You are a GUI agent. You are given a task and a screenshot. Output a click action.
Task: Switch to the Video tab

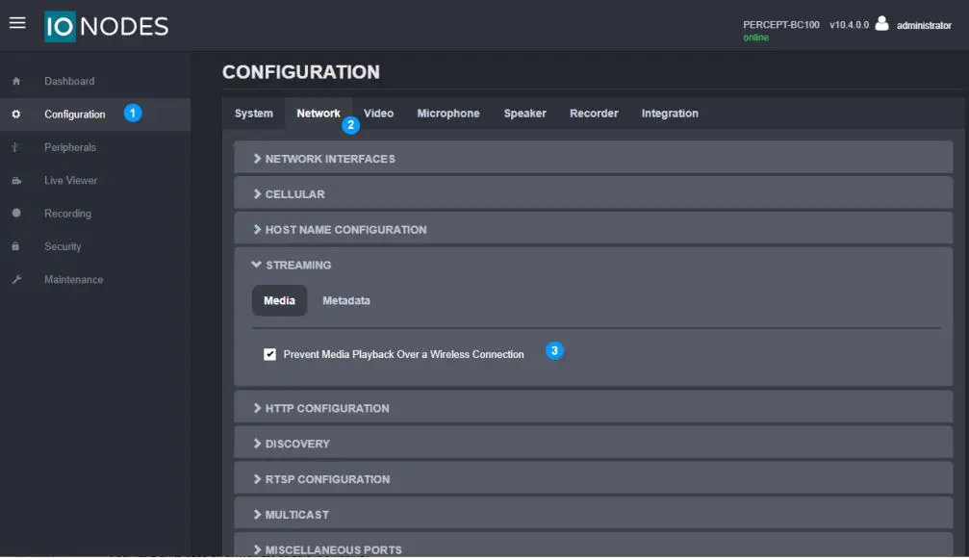click(378, 114)
